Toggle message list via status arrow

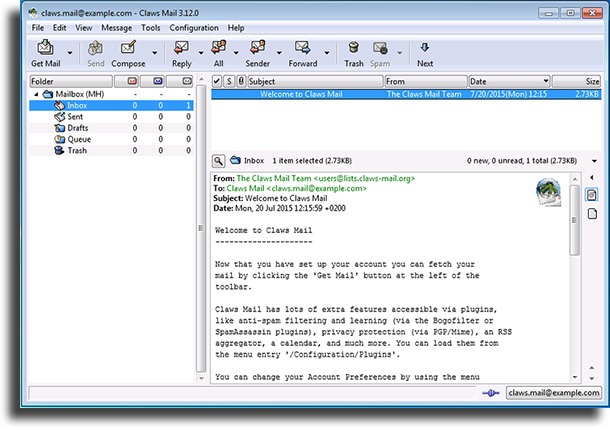(x=594, y=161)
